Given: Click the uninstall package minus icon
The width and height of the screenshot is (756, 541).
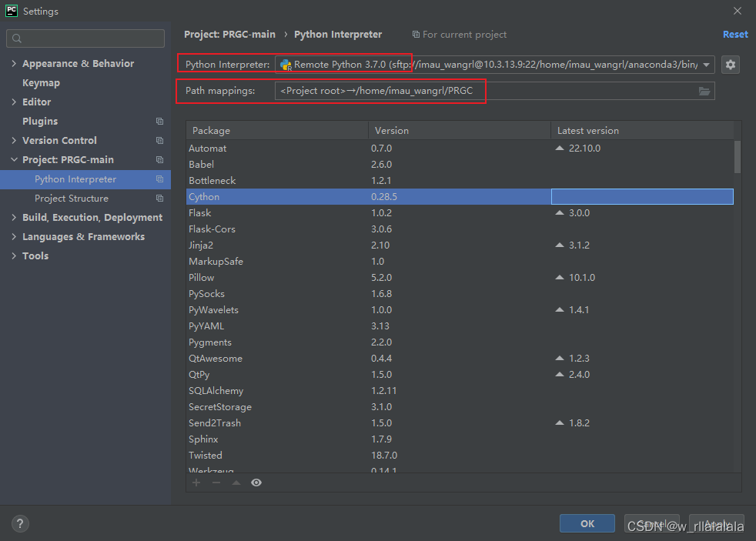Looking at the screenshot, I should [x=216, y=483].
